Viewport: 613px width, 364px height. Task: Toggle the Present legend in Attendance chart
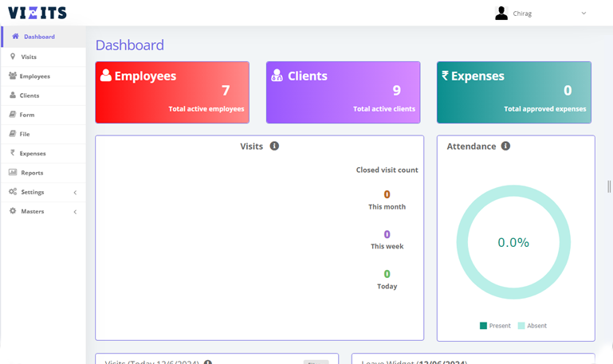click(x=495, y=326)
